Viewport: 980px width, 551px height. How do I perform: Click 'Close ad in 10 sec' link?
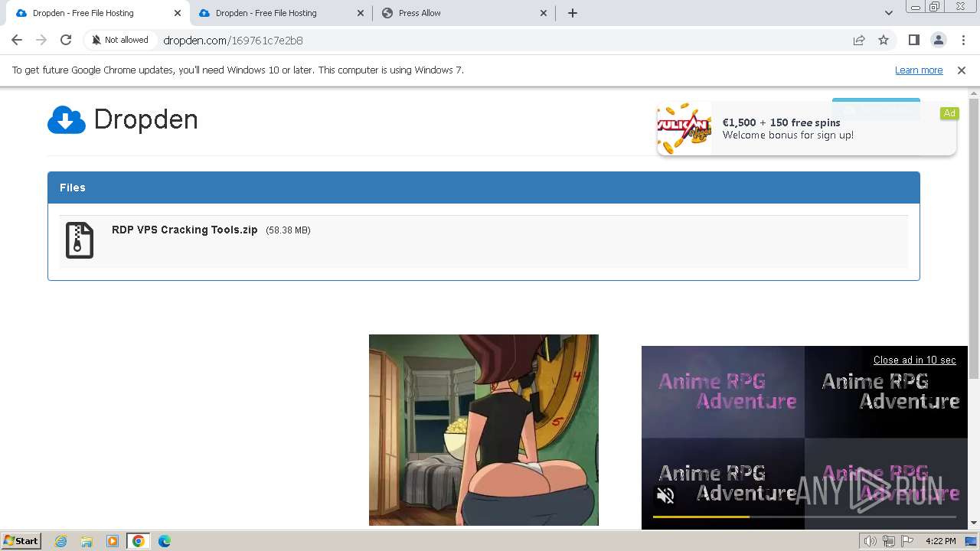click(914, 360)
